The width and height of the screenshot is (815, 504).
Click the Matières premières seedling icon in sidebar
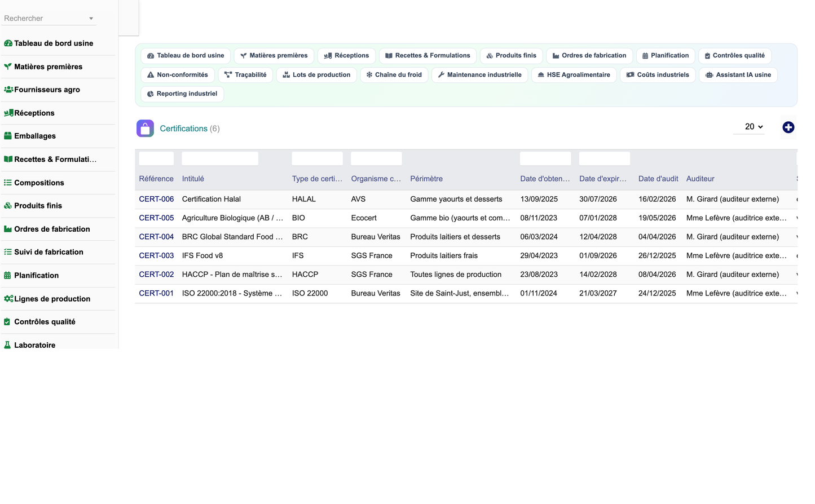pyautogui.click(x=8, y=67)
